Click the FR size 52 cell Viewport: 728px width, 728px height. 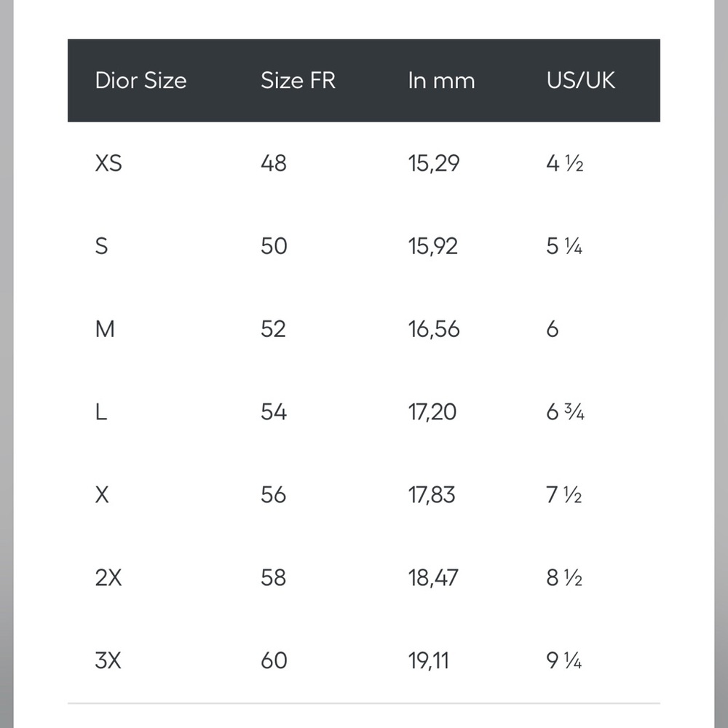coord(273,329)
